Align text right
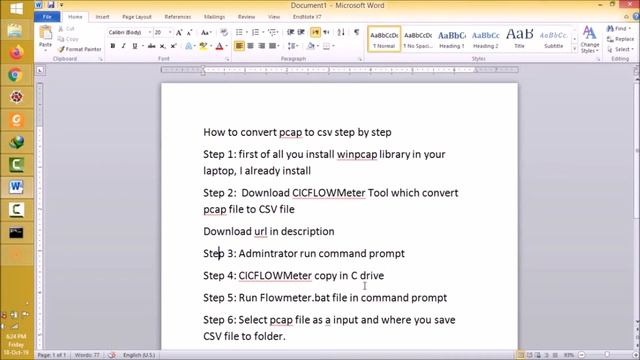This screenshot has width=640, height=360. tap(261, 46)
